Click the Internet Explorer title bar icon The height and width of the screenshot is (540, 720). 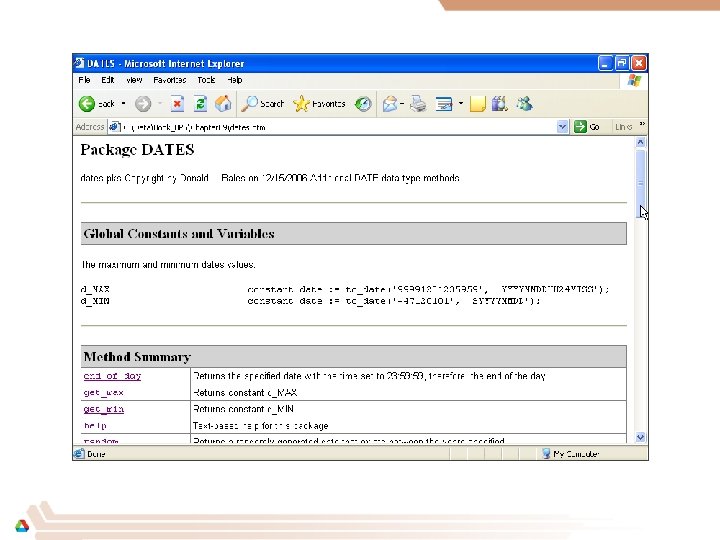click(80, 63)
